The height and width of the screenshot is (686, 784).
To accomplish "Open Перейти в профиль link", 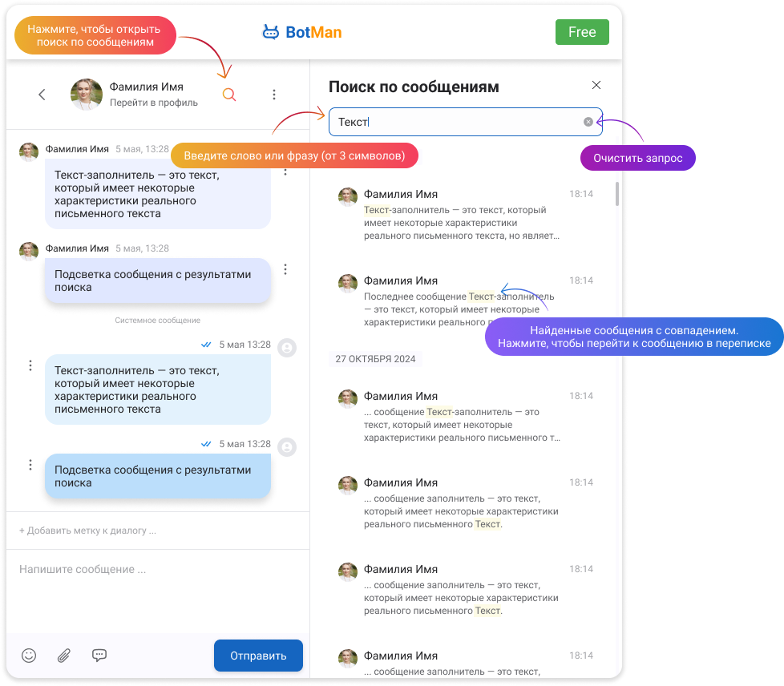I will tap(153, 103).
